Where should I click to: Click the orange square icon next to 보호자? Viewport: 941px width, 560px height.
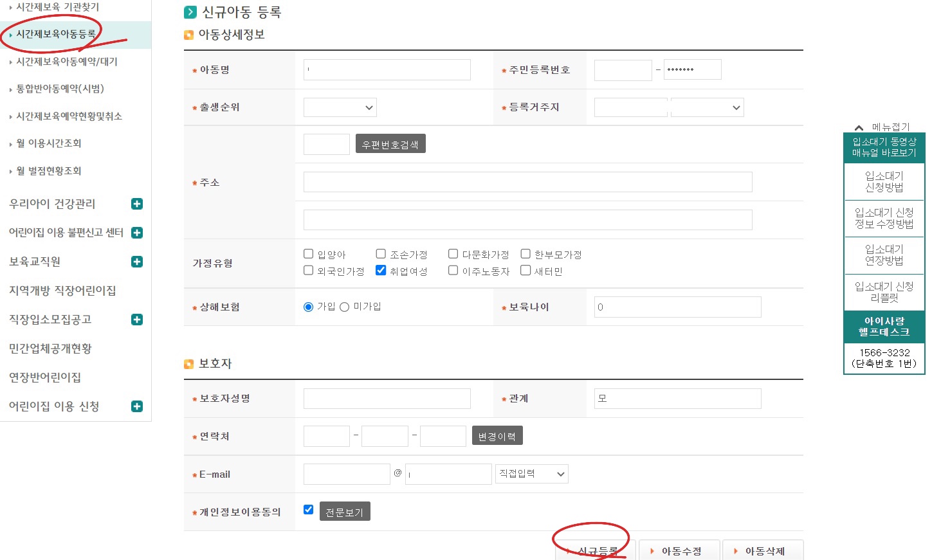point(188,363)
